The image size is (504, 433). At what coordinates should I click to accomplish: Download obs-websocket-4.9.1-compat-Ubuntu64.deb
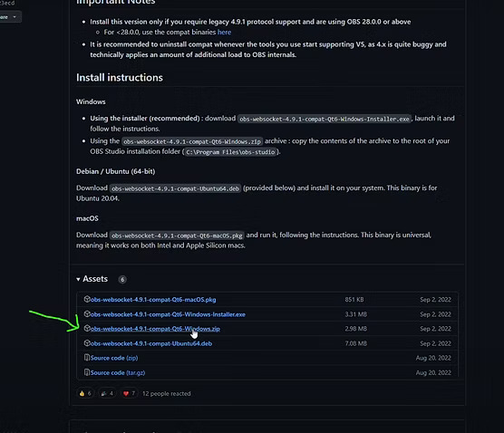pos(151,343)
